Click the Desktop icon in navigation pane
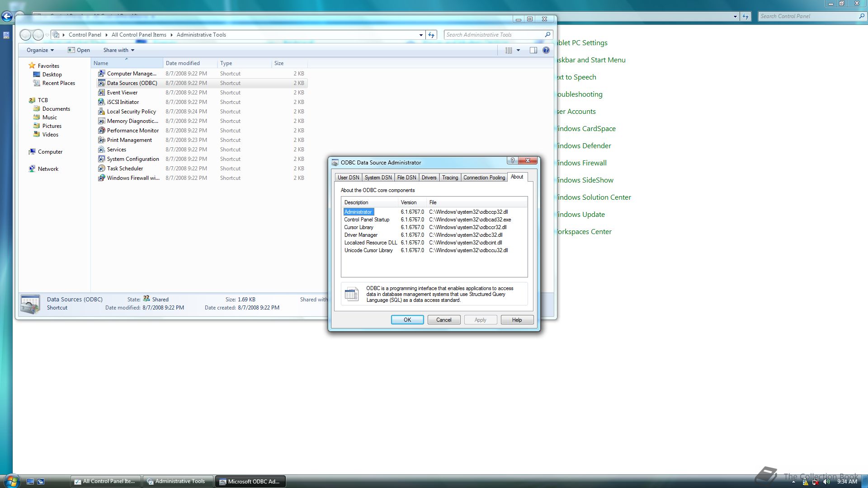Screen dimensions: 868x488 pyautogui.click(x=37, y=74)
